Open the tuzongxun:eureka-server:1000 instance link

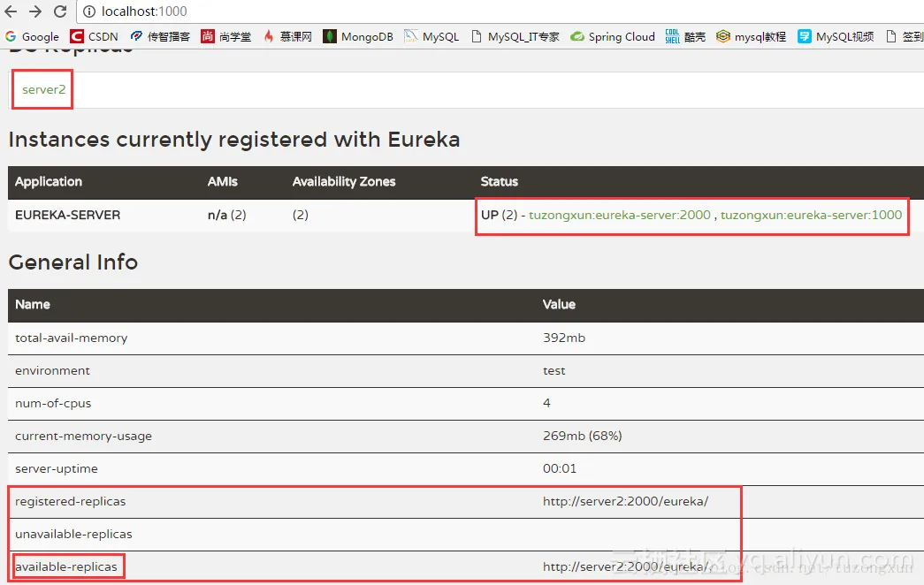[811, 215]
